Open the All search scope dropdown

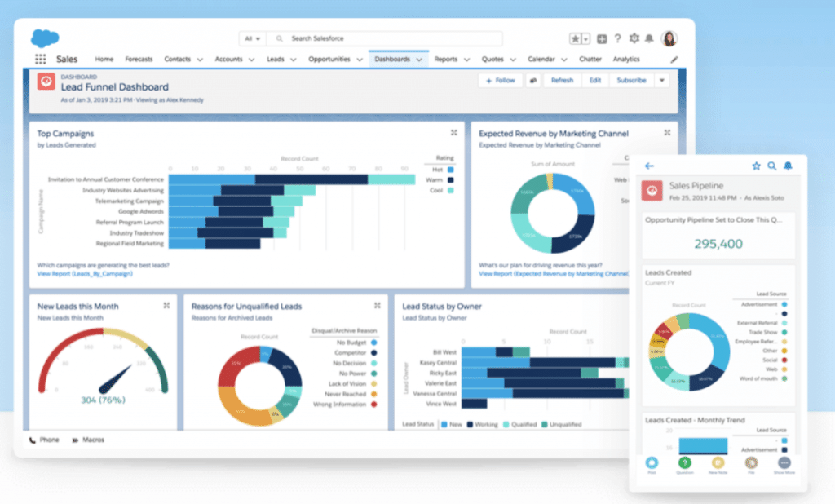click(253, 39)
